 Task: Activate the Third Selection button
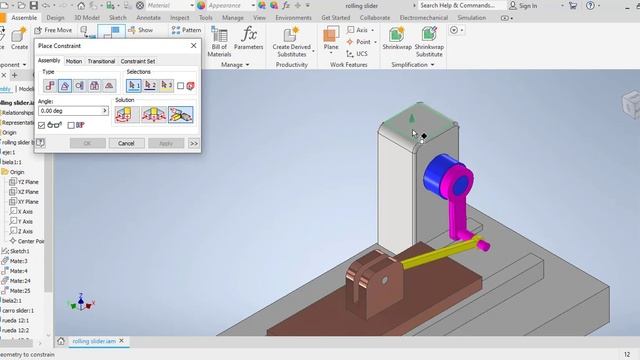coord(167,85)
